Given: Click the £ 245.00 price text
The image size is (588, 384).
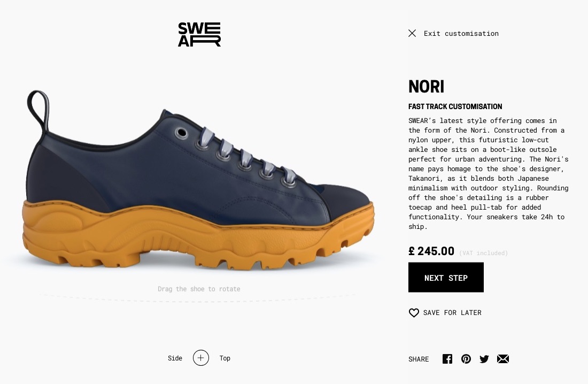Looking at the screenshot, I should click(x=431, y=251).
